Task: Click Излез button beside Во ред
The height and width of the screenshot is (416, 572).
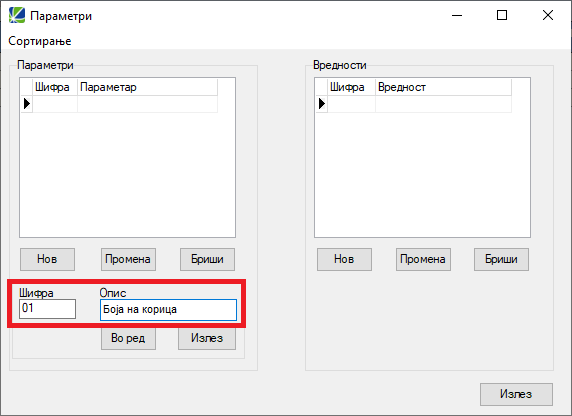Action: click(x=207, y=339)
